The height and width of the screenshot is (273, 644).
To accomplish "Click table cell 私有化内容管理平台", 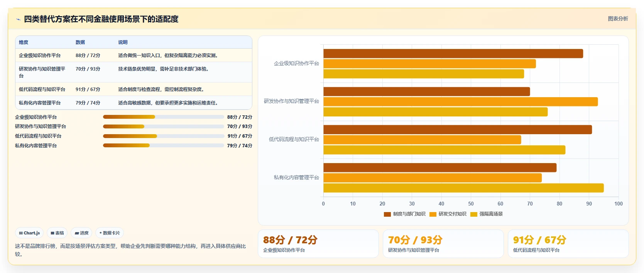I will click(40, 103).
